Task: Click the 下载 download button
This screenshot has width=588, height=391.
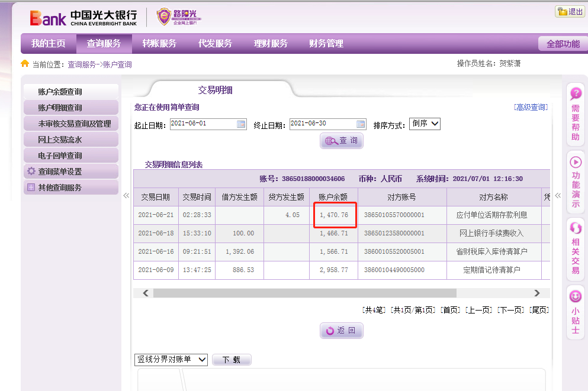Action: click(232, 360)
